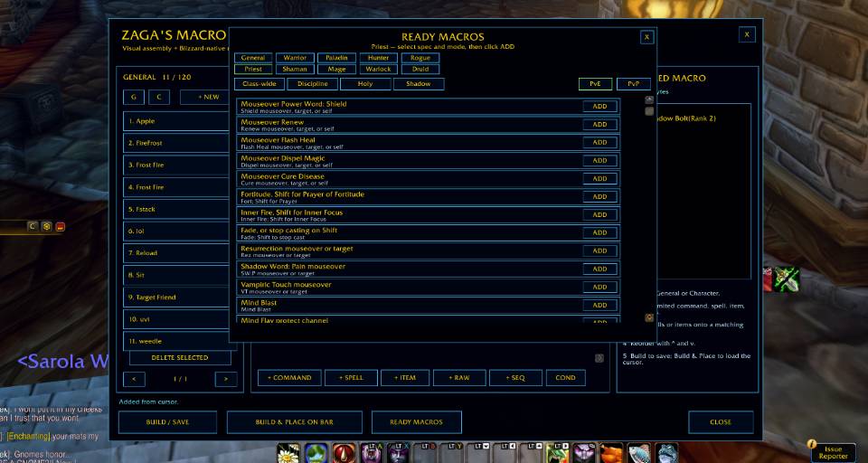The image size is (868, 463).
Task: Activate the action slot bound to LT A
Action: tap(372, 453)
